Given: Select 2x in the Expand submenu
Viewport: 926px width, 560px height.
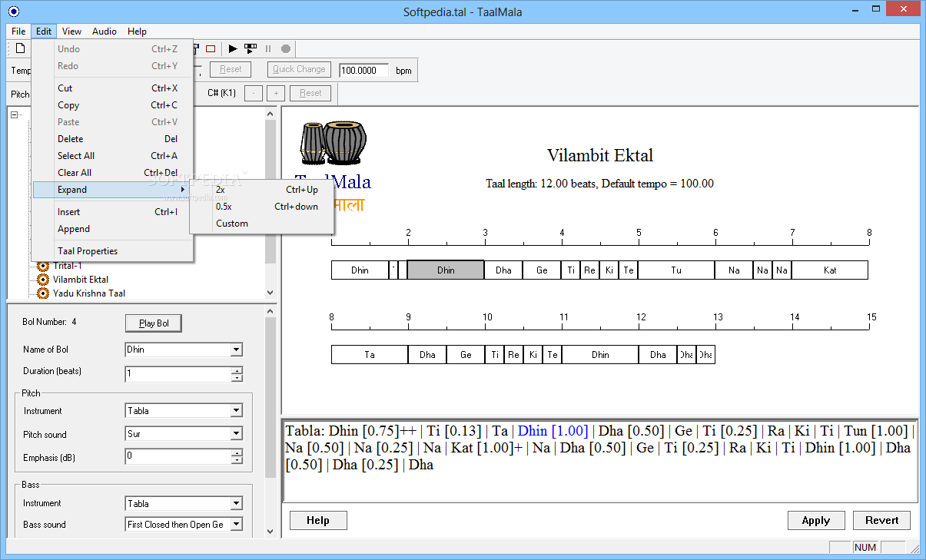Looking at the screenshot, I should tap(261, 190).
